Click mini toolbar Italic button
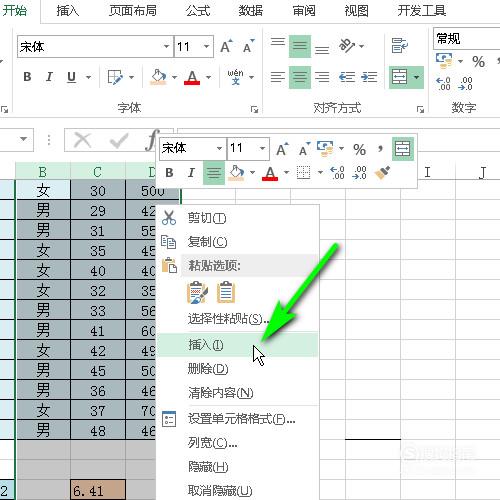 [191, 173]
